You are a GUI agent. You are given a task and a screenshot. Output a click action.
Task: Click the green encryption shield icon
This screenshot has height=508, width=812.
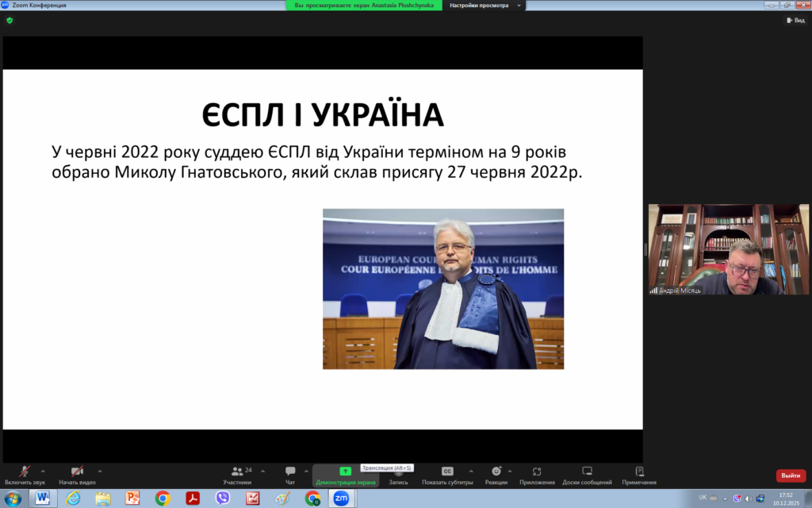coord(10,20)
